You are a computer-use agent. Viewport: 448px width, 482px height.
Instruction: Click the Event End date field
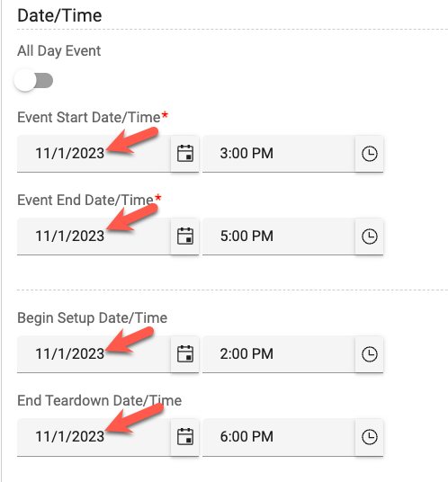click(94, 237)
